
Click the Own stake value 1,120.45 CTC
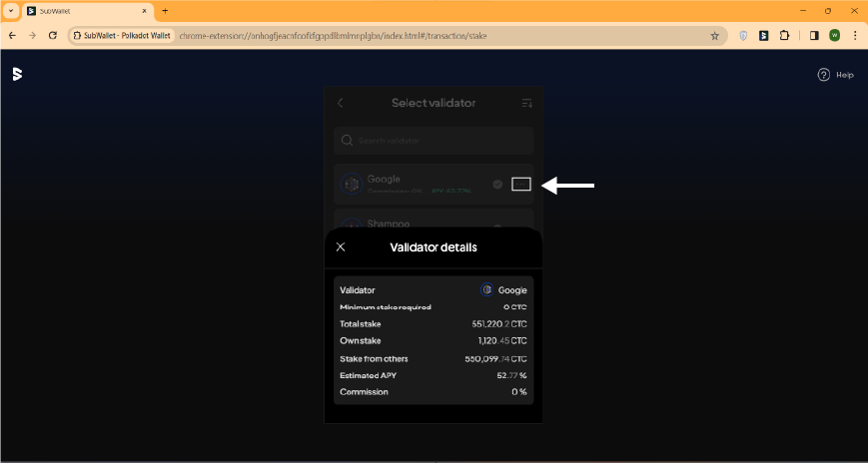point(502,340)
